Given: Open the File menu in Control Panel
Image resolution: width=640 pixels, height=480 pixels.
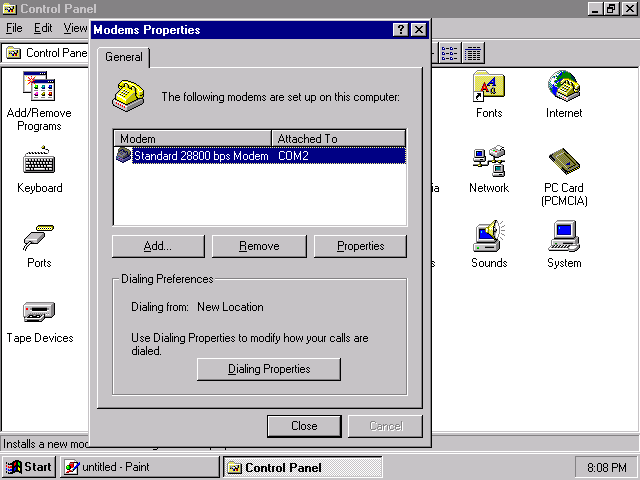Looking at the screenshot, I should 14,28.
